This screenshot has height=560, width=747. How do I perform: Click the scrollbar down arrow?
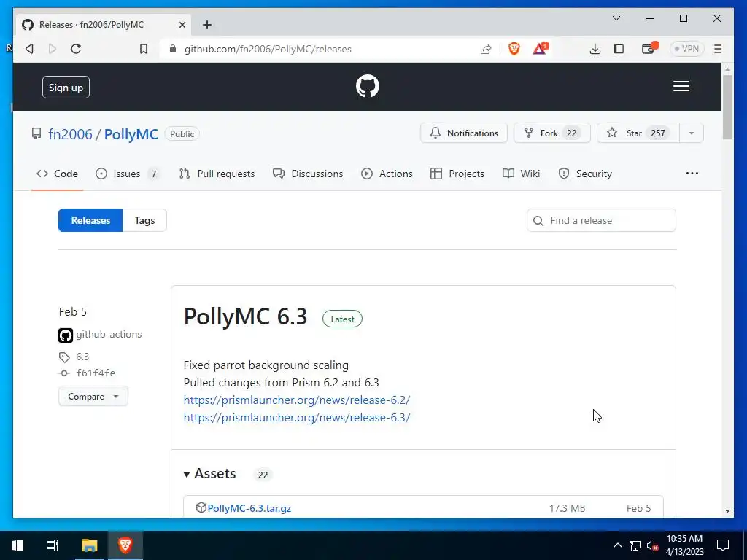pos(727,511)
